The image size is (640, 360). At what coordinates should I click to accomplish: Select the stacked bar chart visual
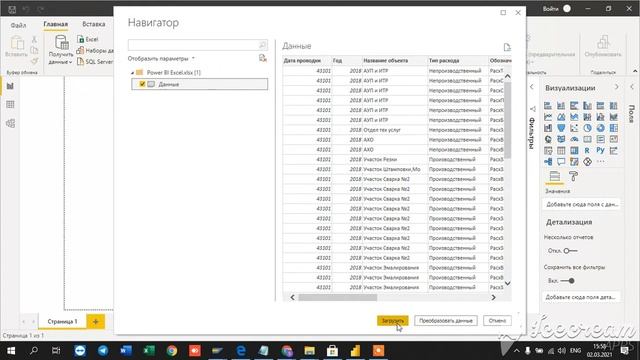[548, 106]
